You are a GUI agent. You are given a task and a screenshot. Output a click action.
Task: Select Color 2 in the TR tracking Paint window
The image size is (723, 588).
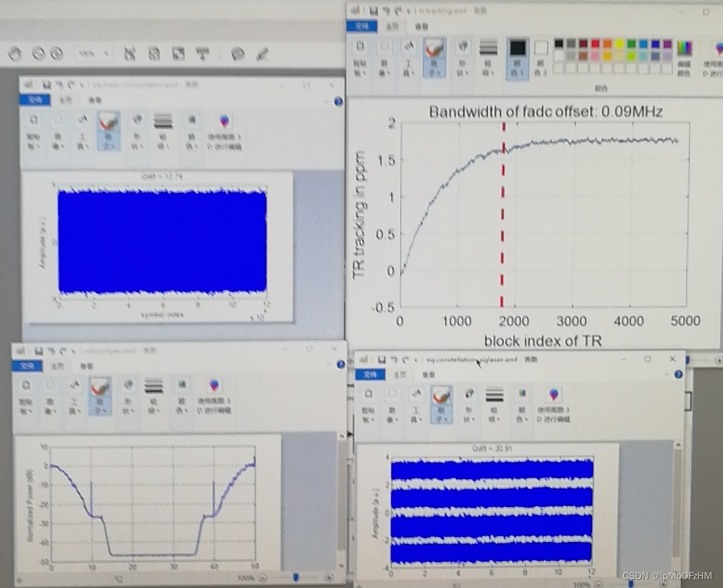coord(541,58)
